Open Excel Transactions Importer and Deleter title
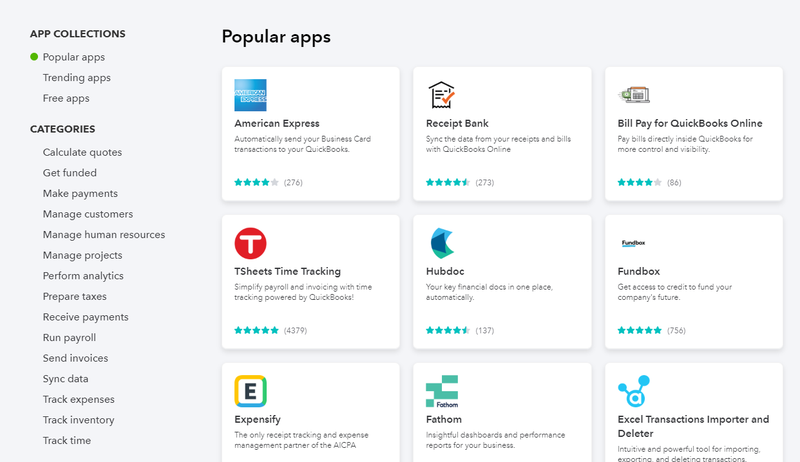This screenshot has height=462, width=800. (x=693, y=426)
